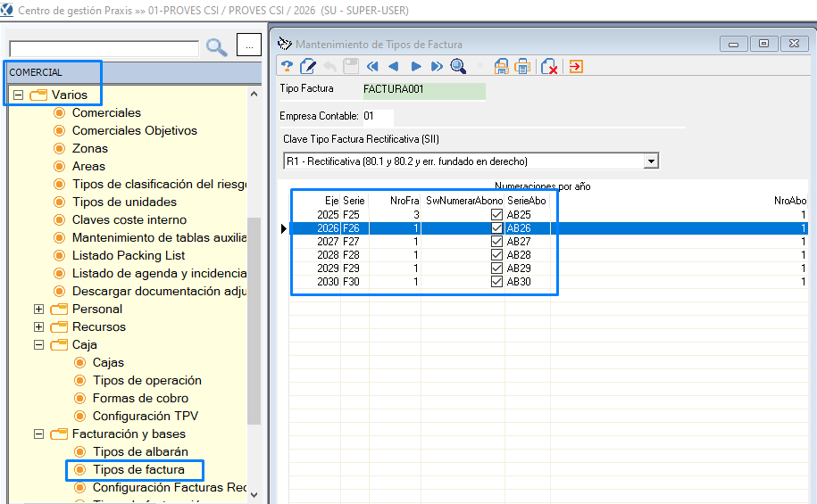Click the greyed save diskette icon
Viewport: 817px width, 504px height.
point(351,66)
